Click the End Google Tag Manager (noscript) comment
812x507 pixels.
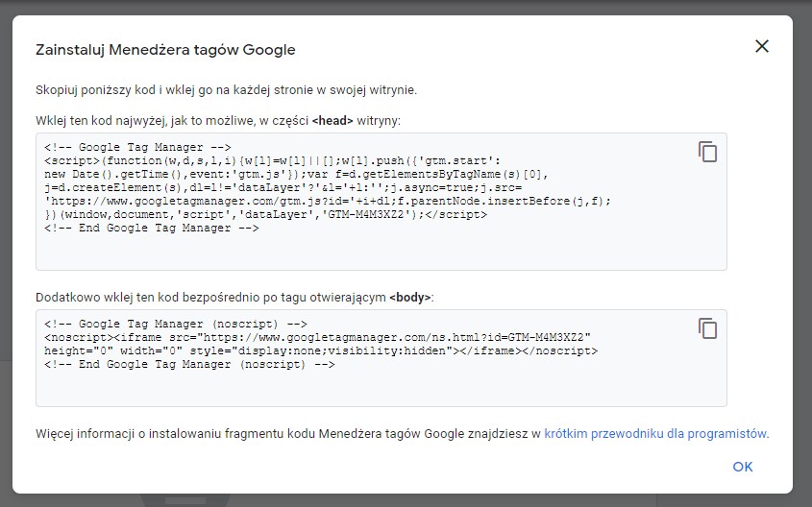pyautogui.click(x=188, y=365)
